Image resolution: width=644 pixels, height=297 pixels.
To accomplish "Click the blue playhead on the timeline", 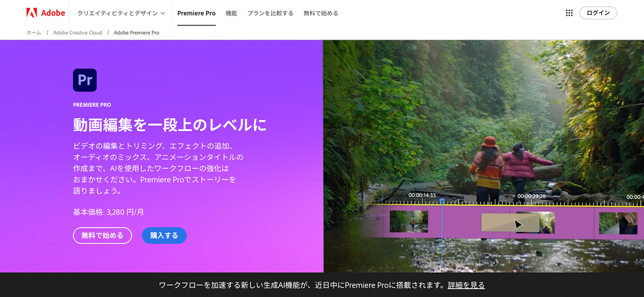I will 442,202.
